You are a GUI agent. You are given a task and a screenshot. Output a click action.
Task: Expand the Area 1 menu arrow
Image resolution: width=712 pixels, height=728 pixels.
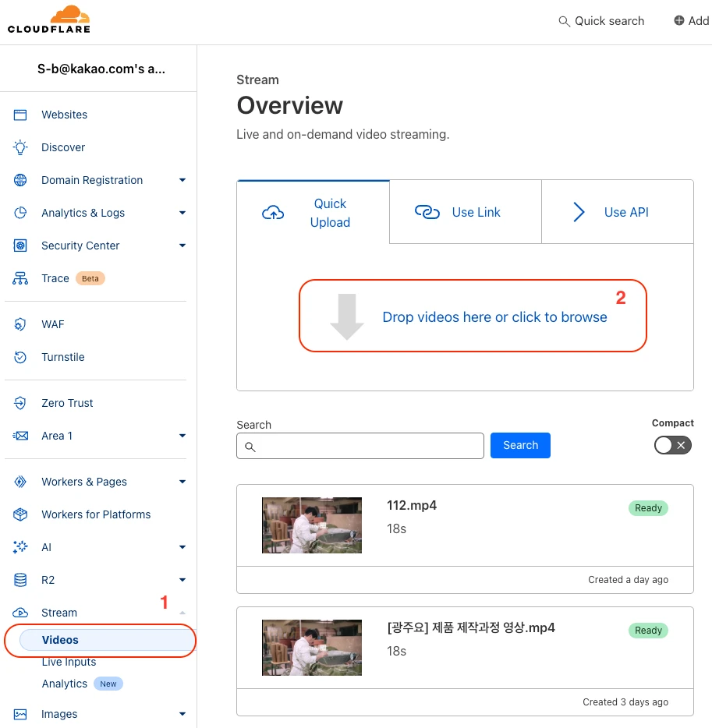tap(182, 436)
